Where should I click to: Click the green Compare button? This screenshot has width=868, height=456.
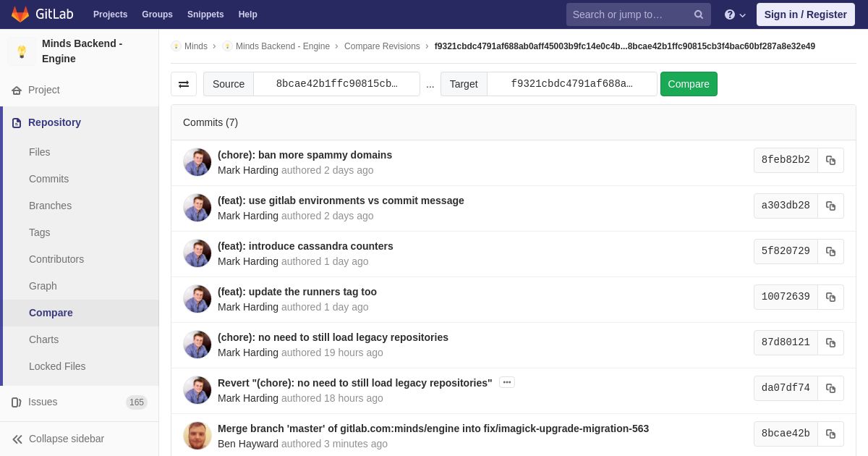click(x=689, y=84)
